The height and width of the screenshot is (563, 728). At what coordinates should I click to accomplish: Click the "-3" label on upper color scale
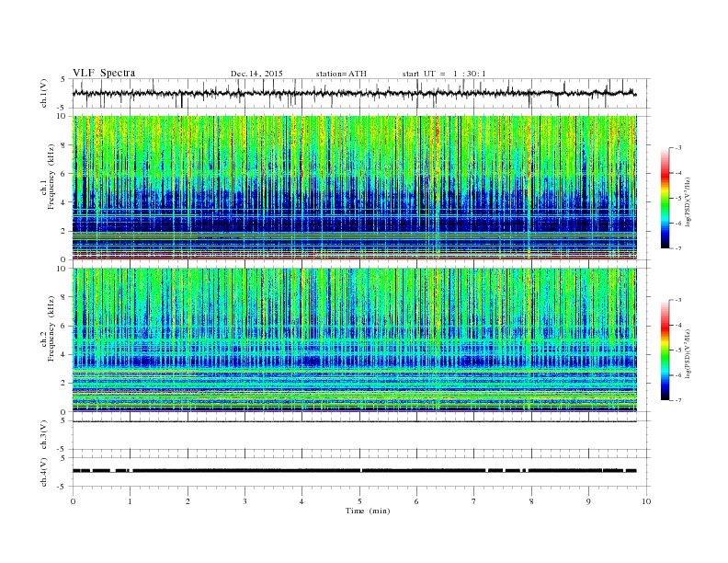coord(678,148)
